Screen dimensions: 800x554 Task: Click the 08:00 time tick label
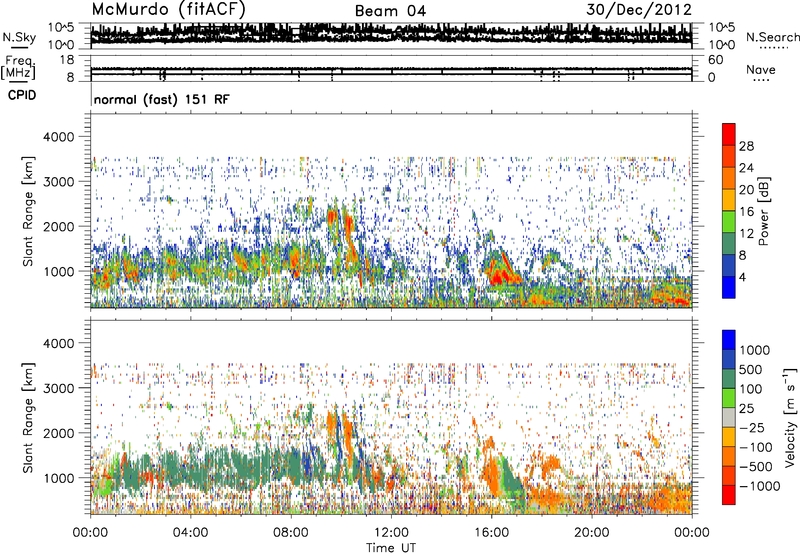(291, 533)
